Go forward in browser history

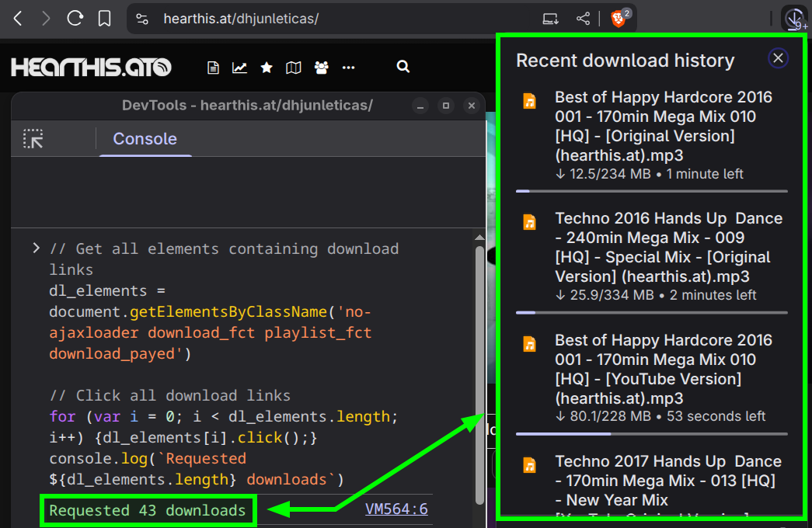coord(46,19)
